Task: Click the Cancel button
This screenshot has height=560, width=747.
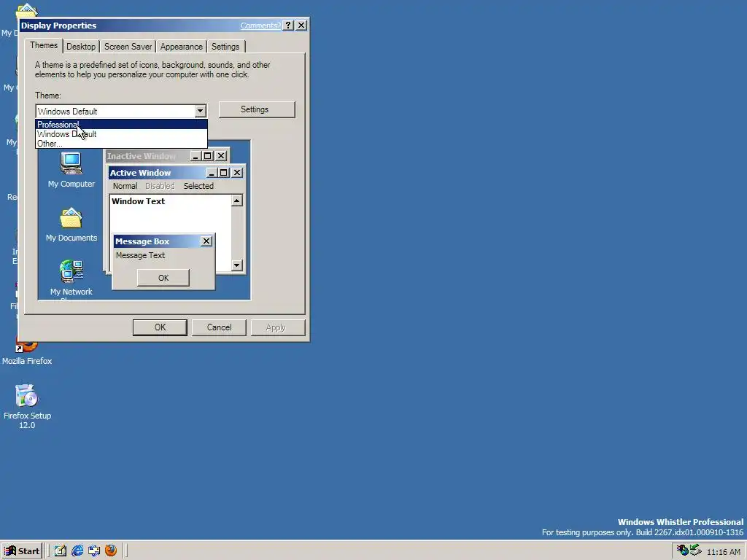Action: tap(219, 327)
